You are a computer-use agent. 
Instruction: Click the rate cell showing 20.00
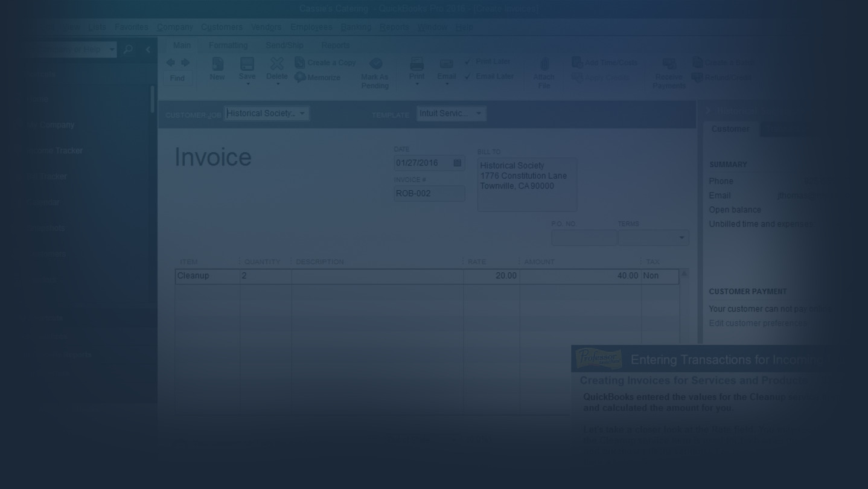(491, 276)
